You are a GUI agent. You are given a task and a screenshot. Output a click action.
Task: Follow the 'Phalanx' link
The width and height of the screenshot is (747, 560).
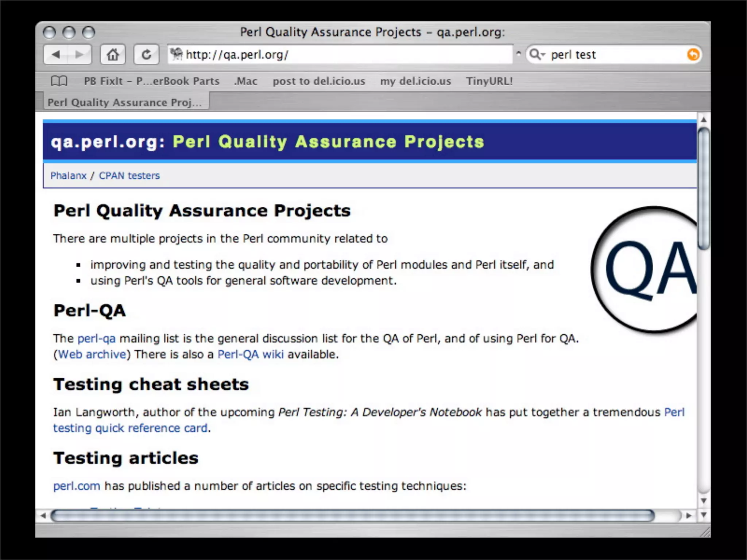click(68, 176)
